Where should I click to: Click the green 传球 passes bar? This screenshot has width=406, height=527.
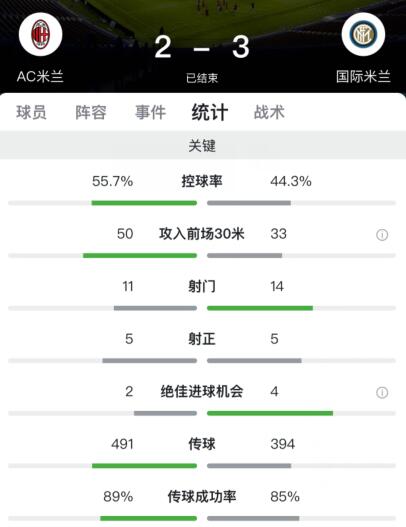pyautogui.click(x=145, y=466)
